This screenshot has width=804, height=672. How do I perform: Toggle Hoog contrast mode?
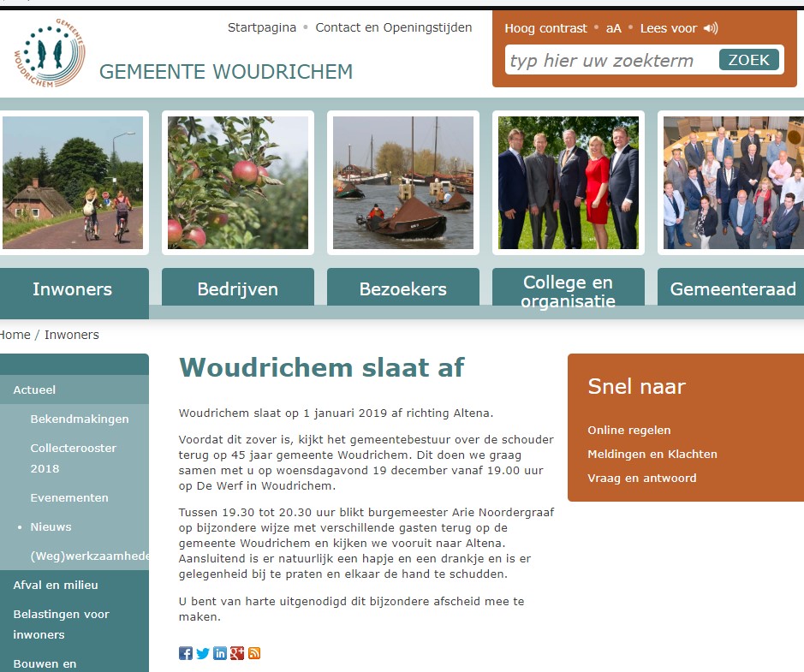click(545, 28)
